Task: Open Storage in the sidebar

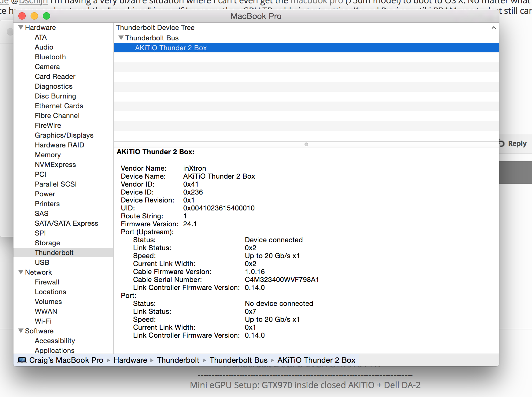Action: 47,243
